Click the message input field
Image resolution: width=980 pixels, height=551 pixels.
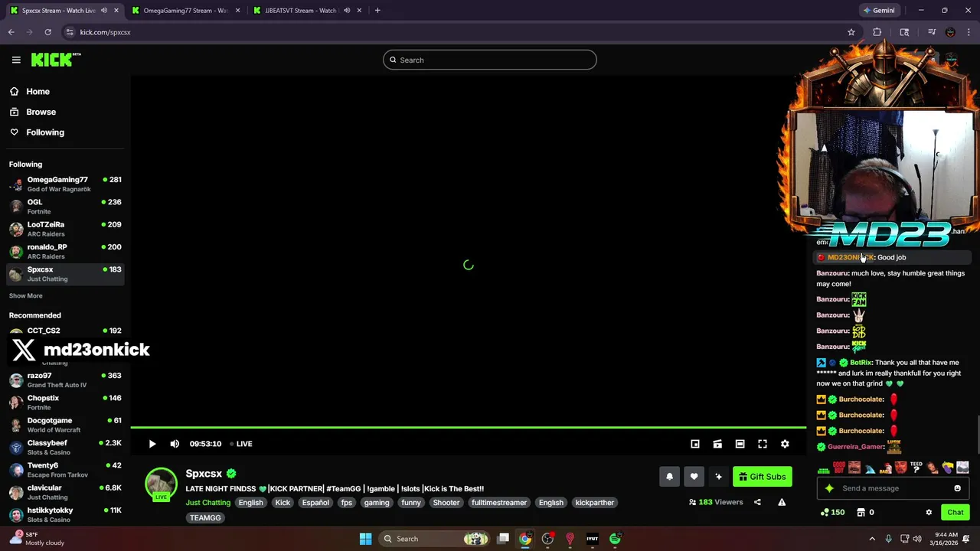892,488
